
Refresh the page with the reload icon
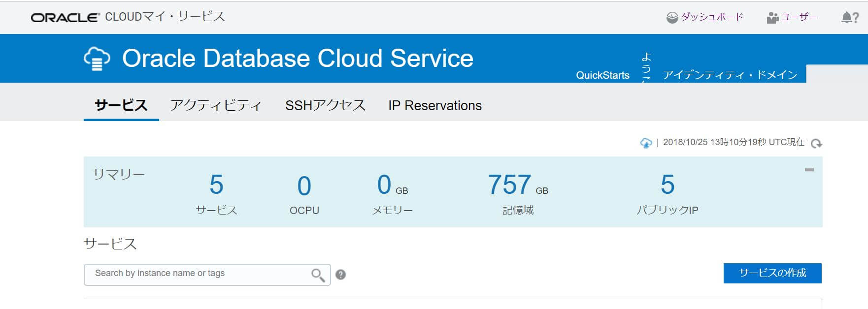click(816, 143)
